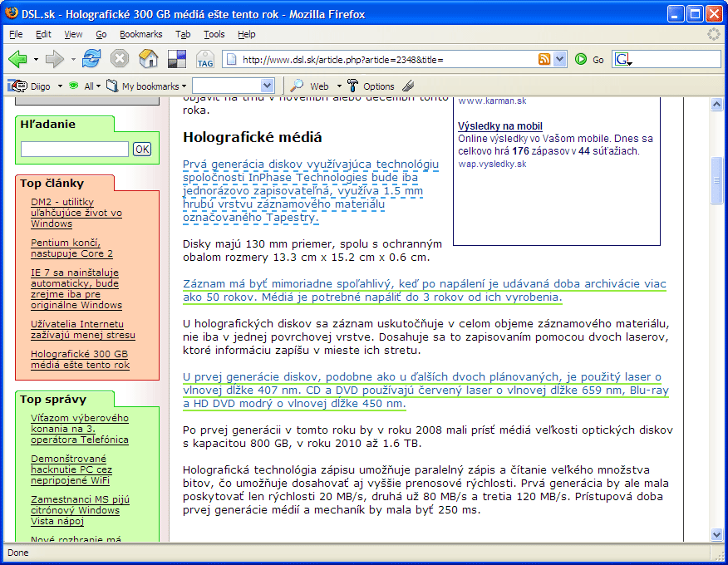Open the Edit menu
Screen dimensions: 728x565
point(44,34)
